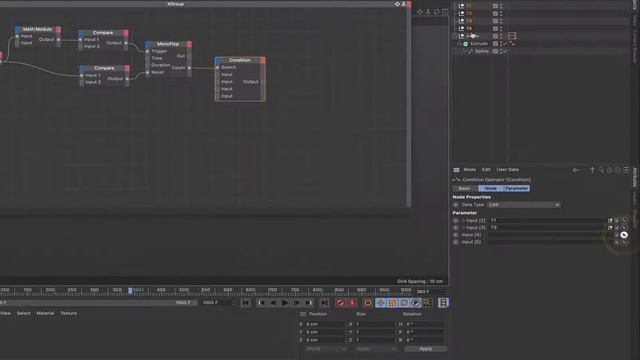Start playback with the Play forward button
Viewport: 640px width, 360px height.
click(285, 303)
